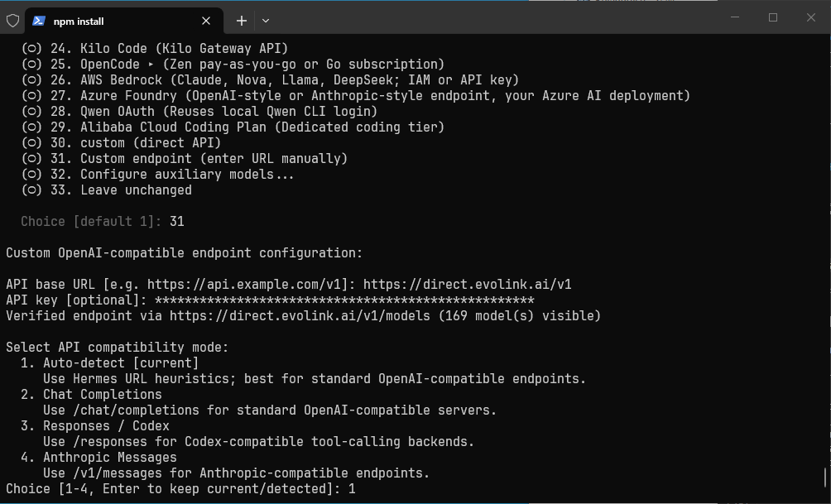Click the text 'Kilo Code (Kilo Gateway API)'
Image resolution: width=831 pixels, height=504 pixels.
[x=184, y=49]
